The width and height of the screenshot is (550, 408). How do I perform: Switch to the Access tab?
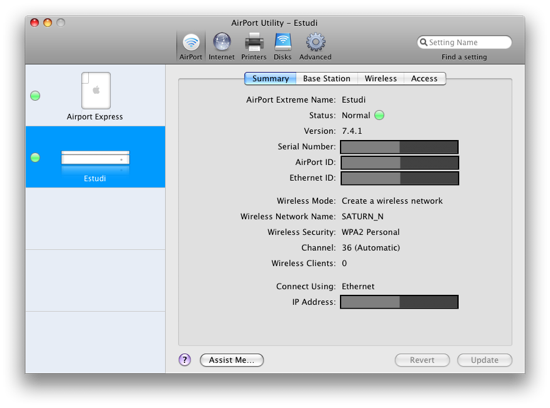pyautogui.click(x=424, y=79)
